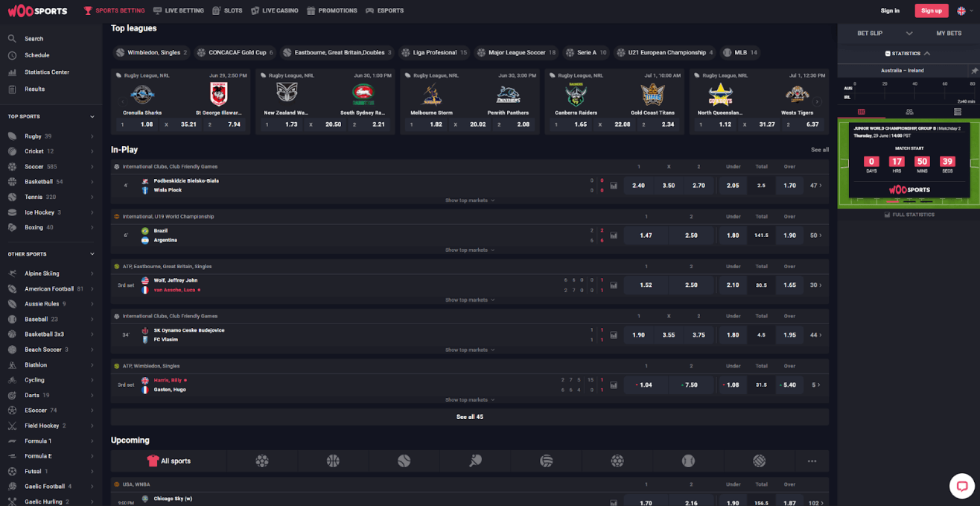Open the live chat support bubble
Image resolution: width=980 pixels, height=506 pixels.
click(962, 487)
